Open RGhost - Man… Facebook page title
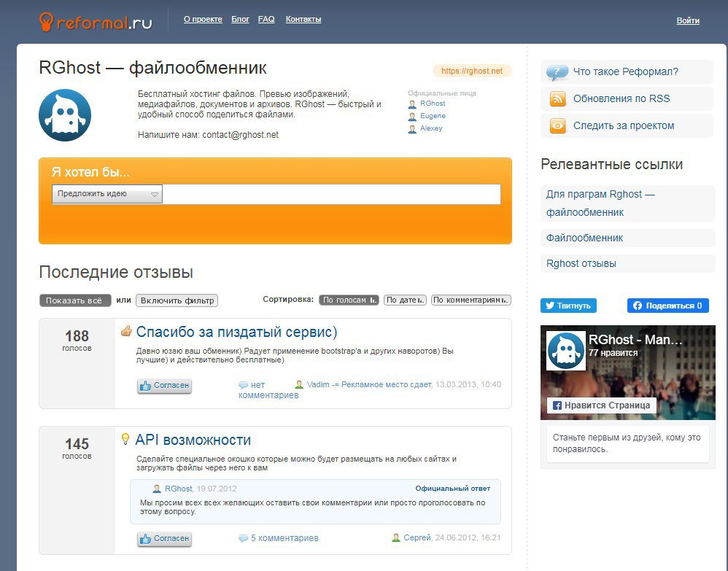The height and width of the screenshot is (571, 728). (635, 340)
